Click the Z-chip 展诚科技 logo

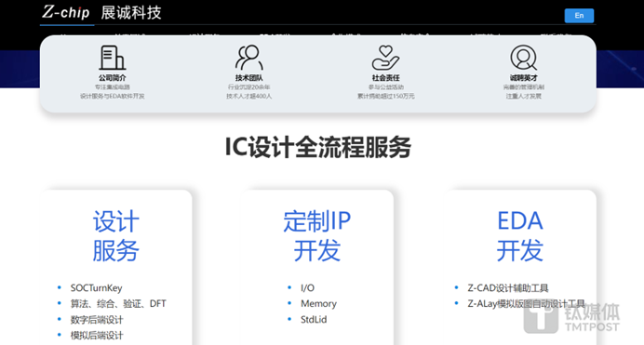[101, 12]
